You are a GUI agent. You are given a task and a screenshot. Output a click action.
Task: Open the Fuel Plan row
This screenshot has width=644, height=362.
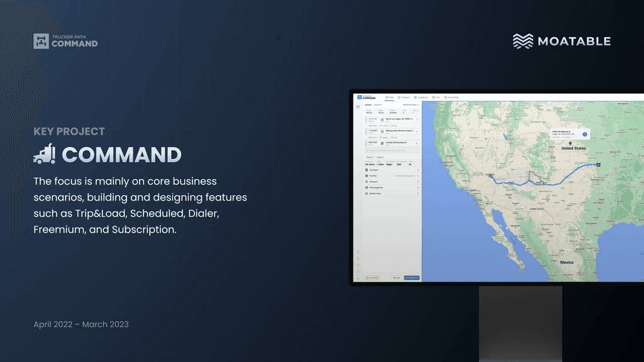coord(392,176)
